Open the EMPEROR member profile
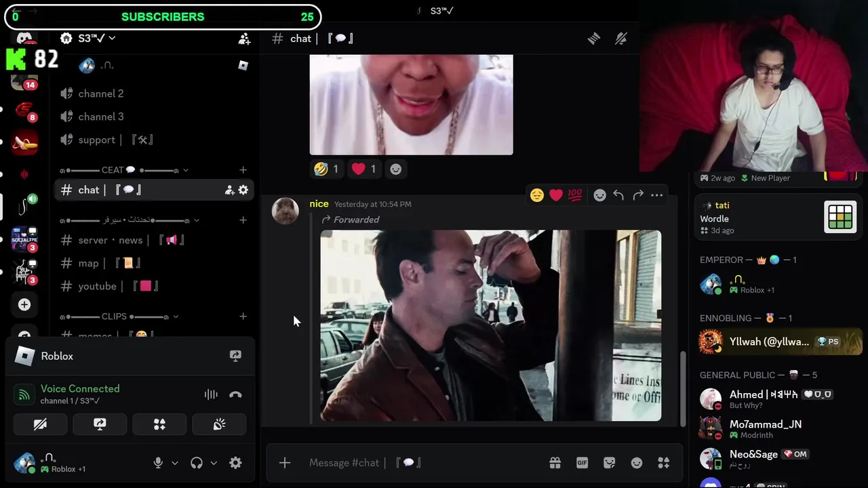This screenshot has width=868, height=488. pyautogui.click(x=778, y=284)
